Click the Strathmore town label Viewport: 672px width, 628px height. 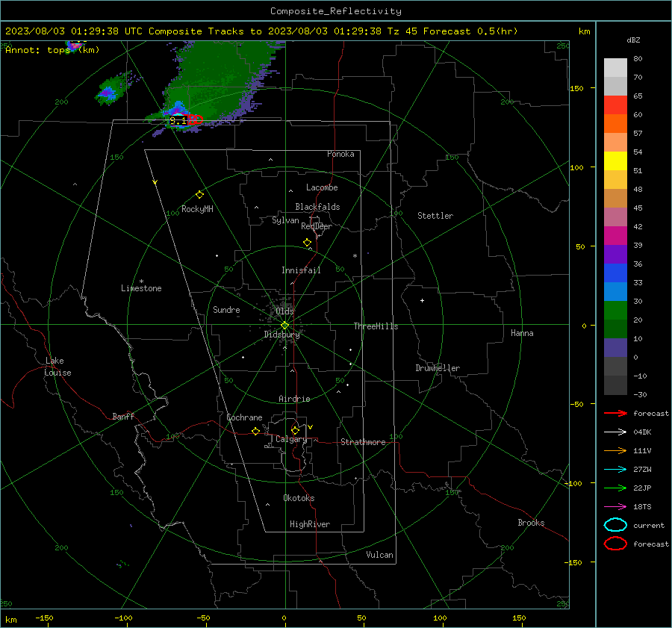click(363, 442)
